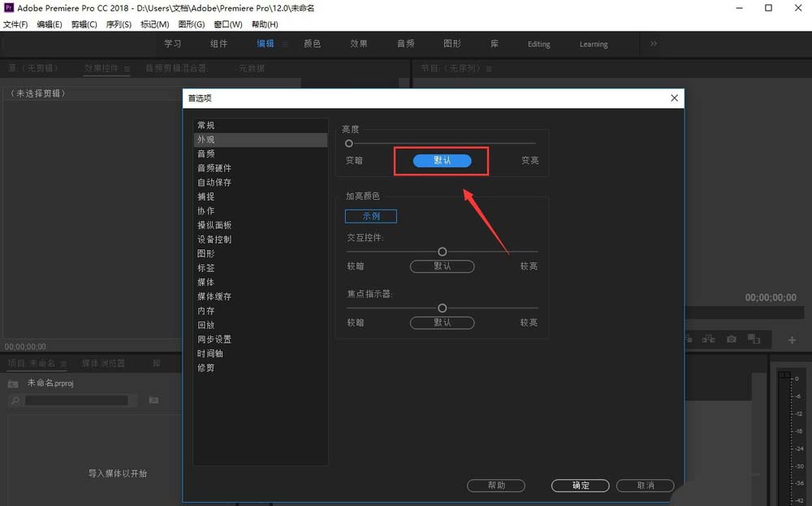The width and height of the screenshot is (812, 506).
Task: Close the 首选项 dialog with X
Action: (674, 98)
